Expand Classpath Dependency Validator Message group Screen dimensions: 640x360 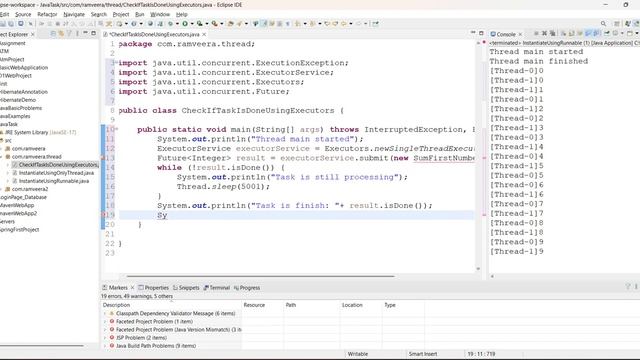pos(105,313)
